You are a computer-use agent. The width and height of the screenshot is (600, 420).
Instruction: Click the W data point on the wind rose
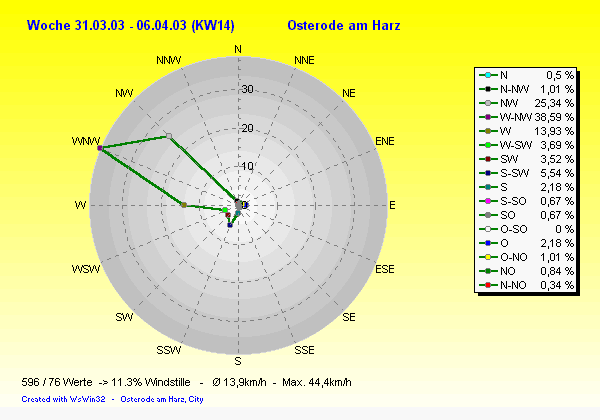click(x=183, y=205)
